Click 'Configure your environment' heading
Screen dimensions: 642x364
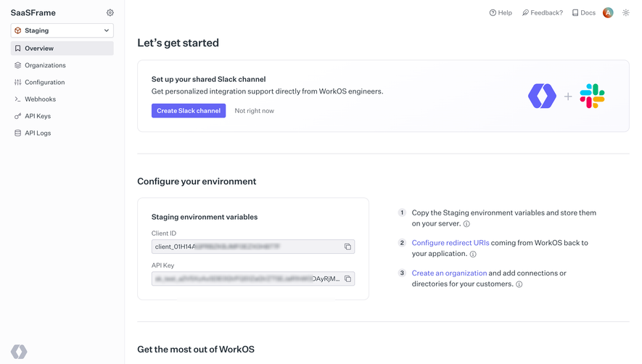click(197, 181)
